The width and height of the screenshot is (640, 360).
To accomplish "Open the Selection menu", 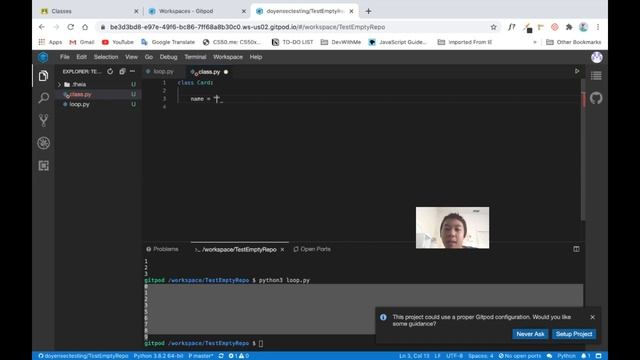I will click(x=106, y=57).
